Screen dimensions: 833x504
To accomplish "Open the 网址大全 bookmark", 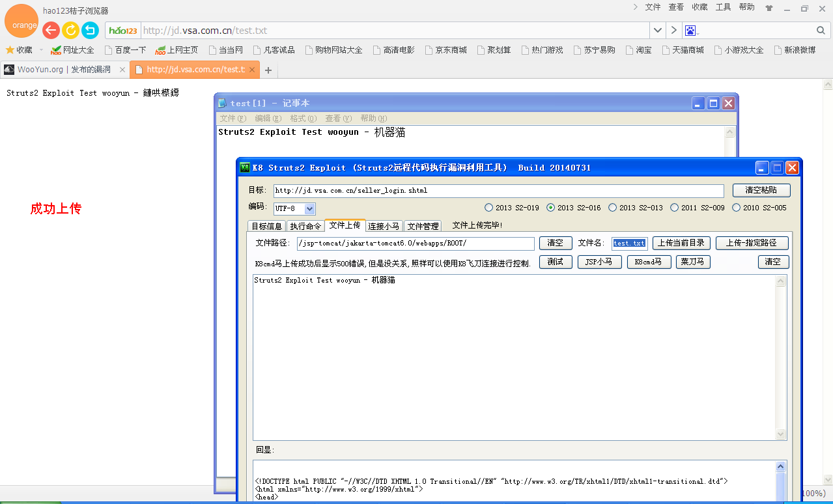I will [x=72, y=49].
